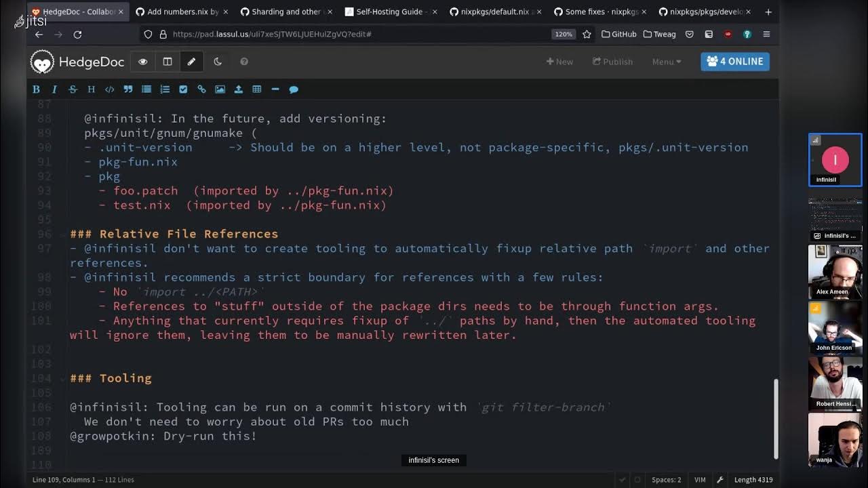The height and width of the screenshot is (488, 868).
Task: Toggle bold formatting in the editor toolbar
Action: click(x=36, y=89)
